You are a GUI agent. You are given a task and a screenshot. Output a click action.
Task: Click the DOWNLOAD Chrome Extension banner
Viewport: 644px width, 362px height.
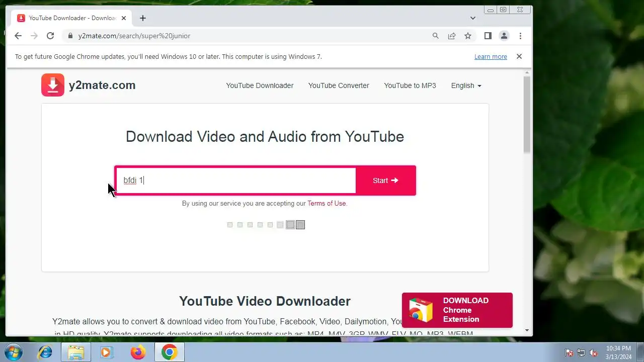[457, 310]
